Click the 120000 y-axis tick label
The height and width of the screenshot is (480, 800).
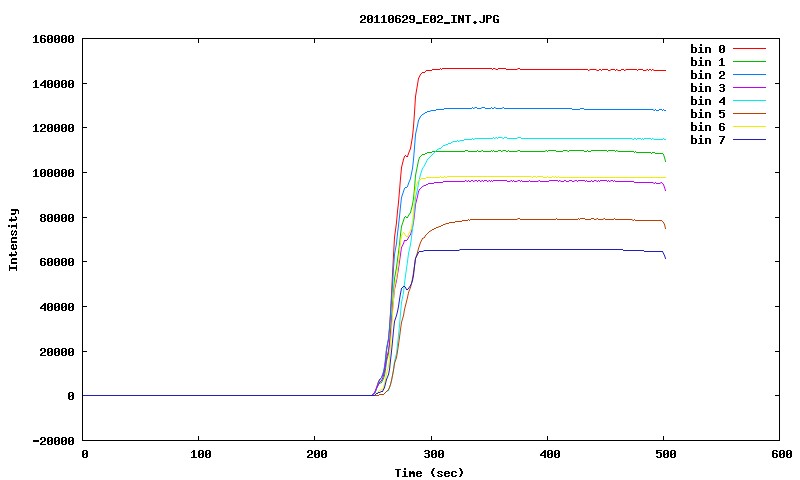click(x=53, y=129)
